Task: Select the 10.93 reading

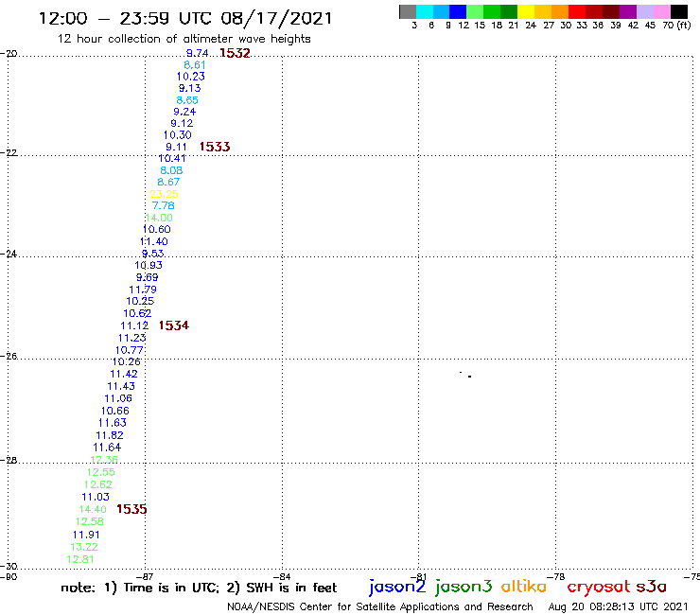Action: point(149,265)
